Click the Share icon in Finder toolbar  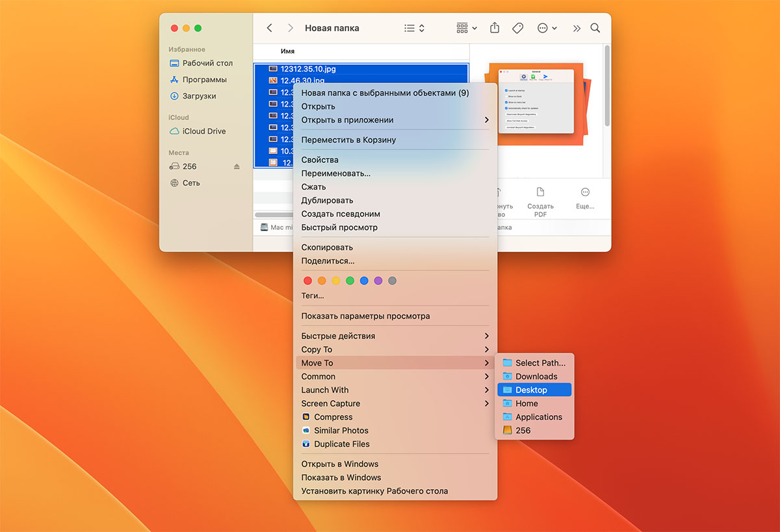tap(495, 28)
